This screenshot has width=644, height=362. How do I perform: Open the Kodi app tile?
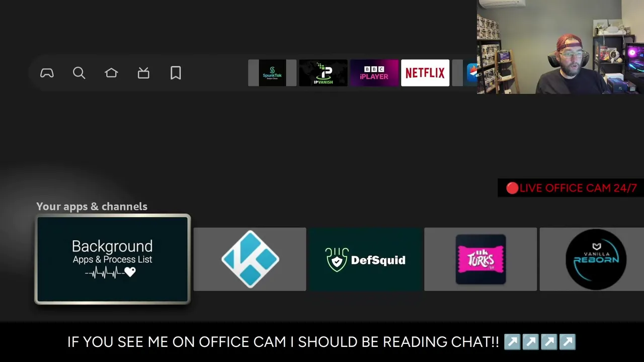[x=250, y=259]
